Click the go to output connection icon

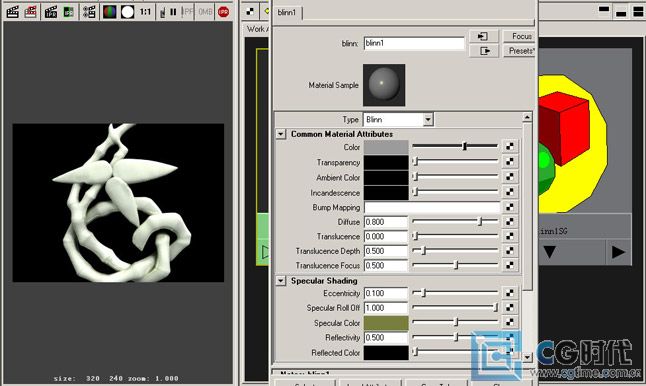point(484,51)
